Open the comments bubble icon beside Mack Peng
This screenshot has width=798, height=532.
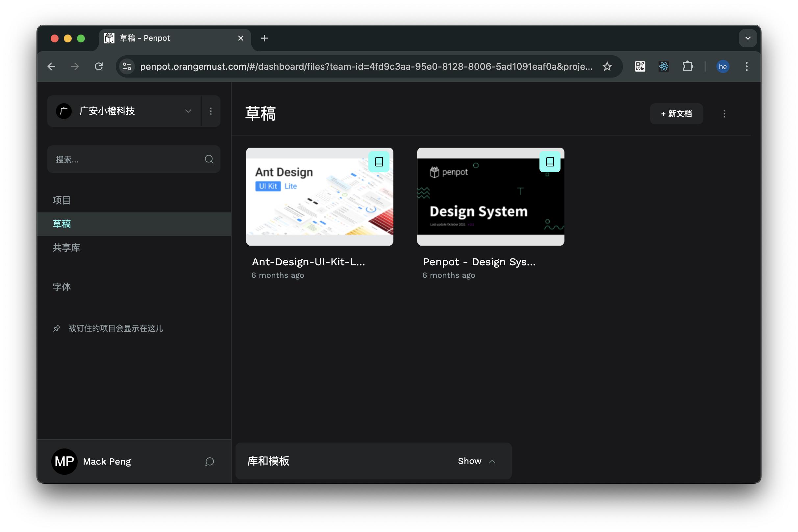210,461
